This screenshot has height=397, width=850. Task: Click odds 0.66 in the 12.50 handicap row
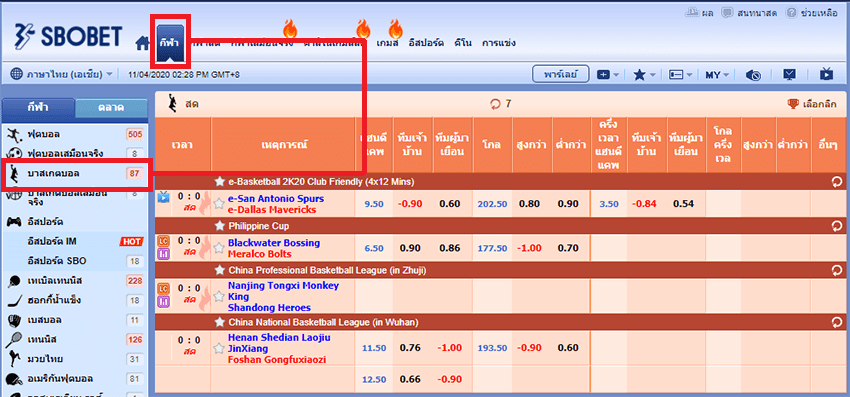410,380
